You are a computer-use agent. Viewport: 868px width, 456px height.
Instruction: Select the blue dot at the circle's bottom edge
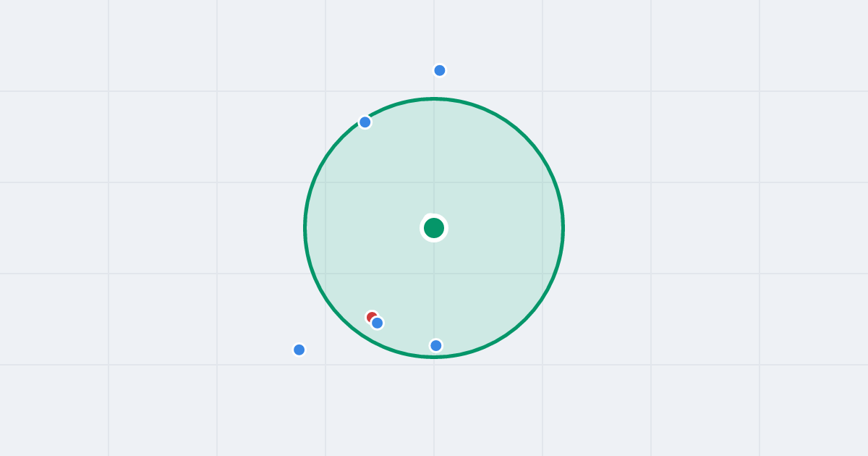tap(436, 345)
